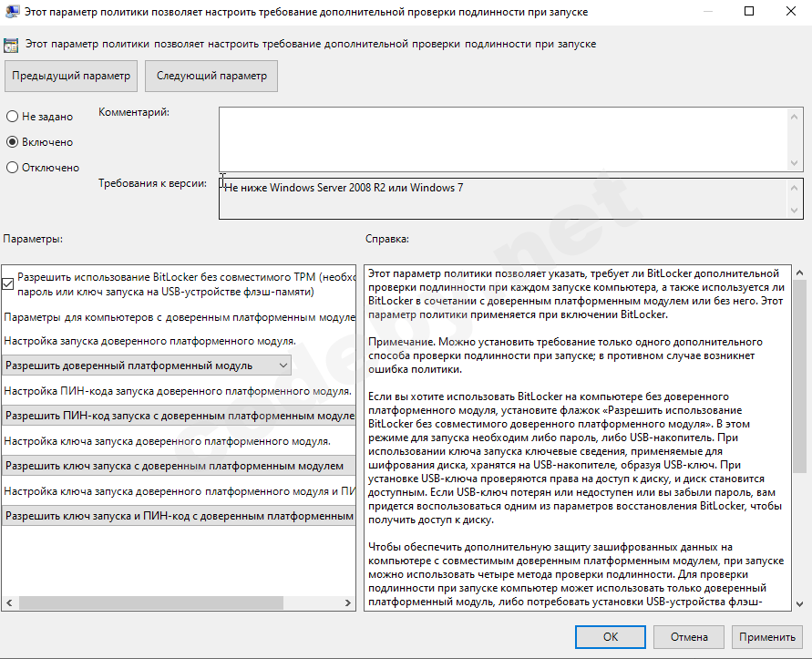The height and width of the screenshot is (659, 812).
Task: Click text Настройка ПИН-кода запуска доверенного платформенного модуля.
Action: coord(178,392)
